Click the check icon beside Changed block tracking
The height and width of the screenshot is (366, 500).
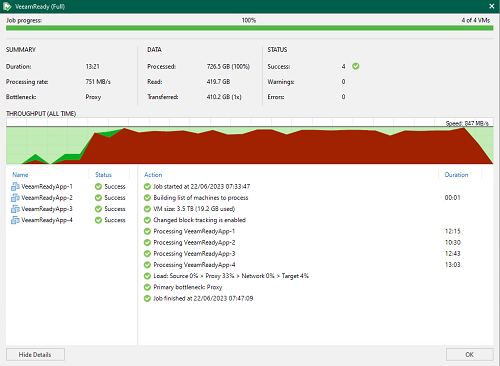(x=147, y=220)
